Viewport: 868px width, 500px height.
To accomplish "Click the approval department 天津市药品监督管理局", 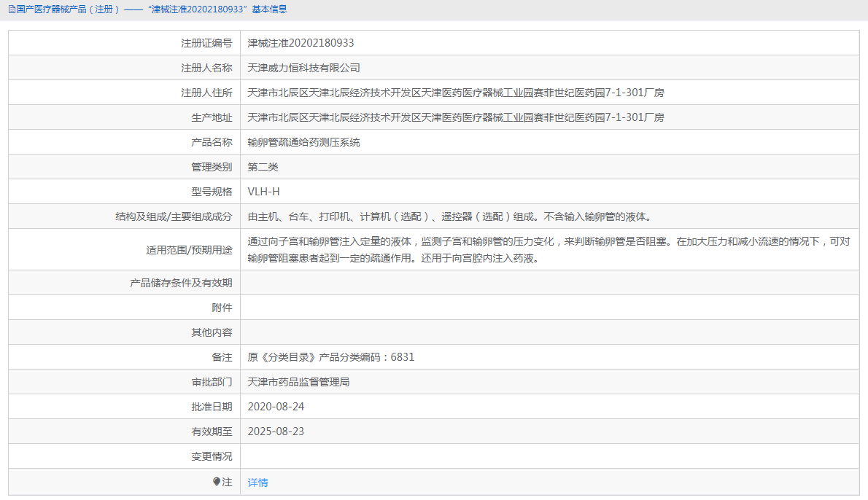I will pyautogui.click(x=298, y=382).
